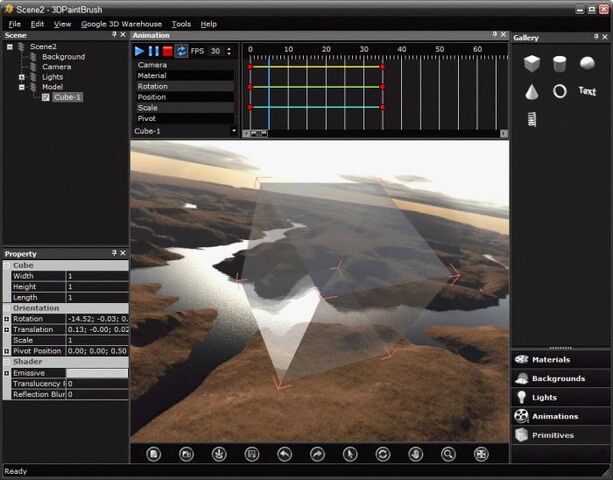Click the fit-to-view icon in bottom toolbar

(481, 454)
